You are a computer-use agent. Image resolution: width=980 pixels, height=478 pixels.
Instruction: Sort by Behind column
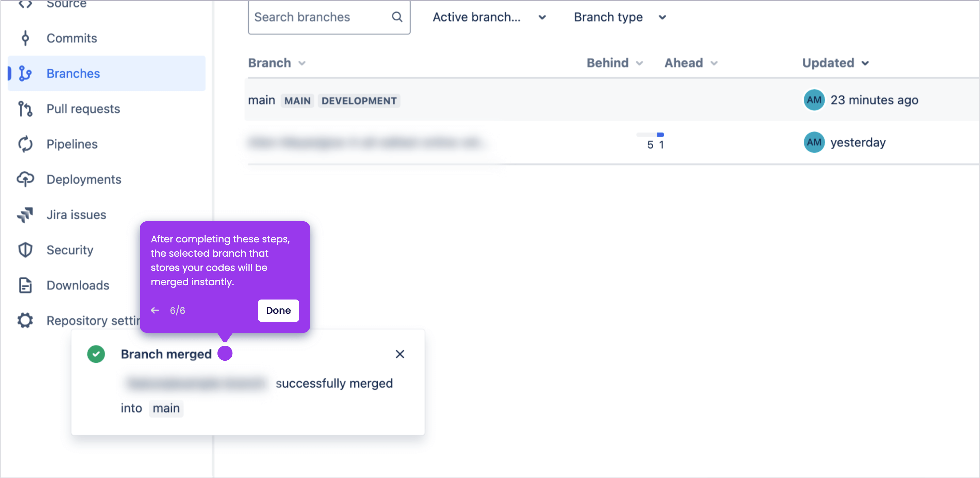tap(615, 63)
